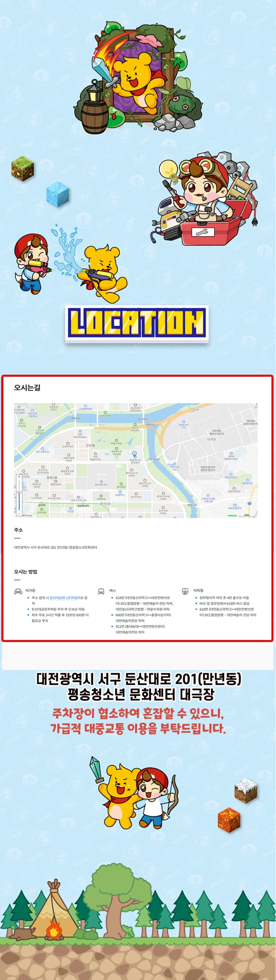Open the 둔산대공원 1주차장 link
This screenshot has height=980, width=276.
point(64,598)
